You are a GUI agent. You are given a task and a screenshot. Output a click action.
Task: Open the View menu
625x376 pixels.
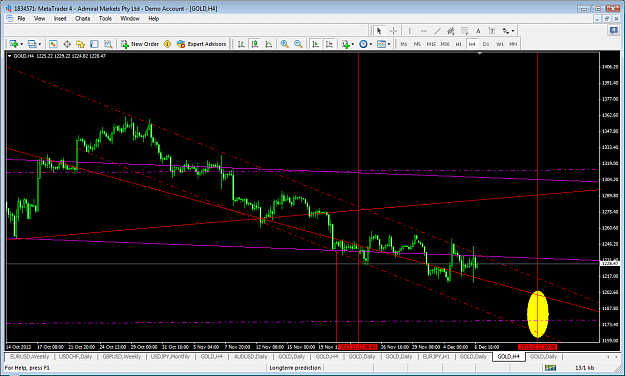coord(39,18)
